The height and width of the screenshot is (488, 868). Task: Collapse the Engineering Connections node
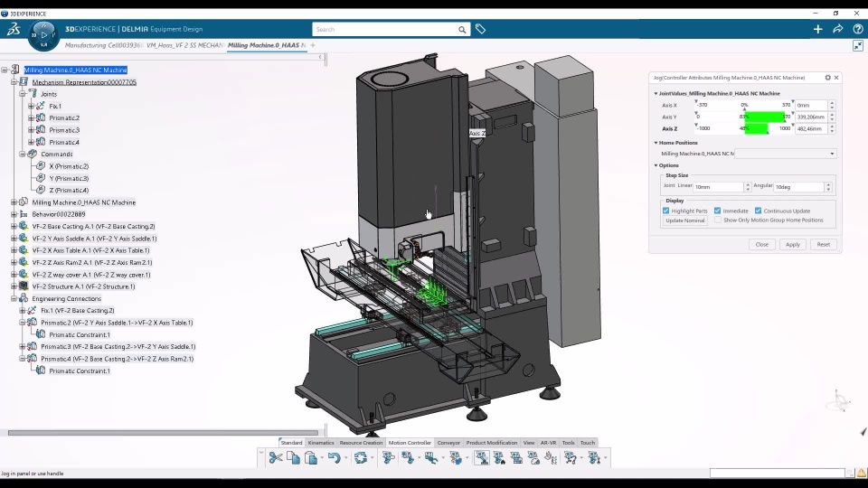[14, 298]
